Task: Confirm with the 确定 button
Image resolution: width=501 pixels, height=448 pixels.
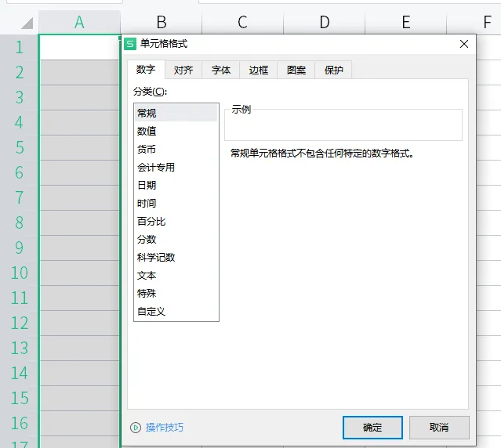Action: 372,428
